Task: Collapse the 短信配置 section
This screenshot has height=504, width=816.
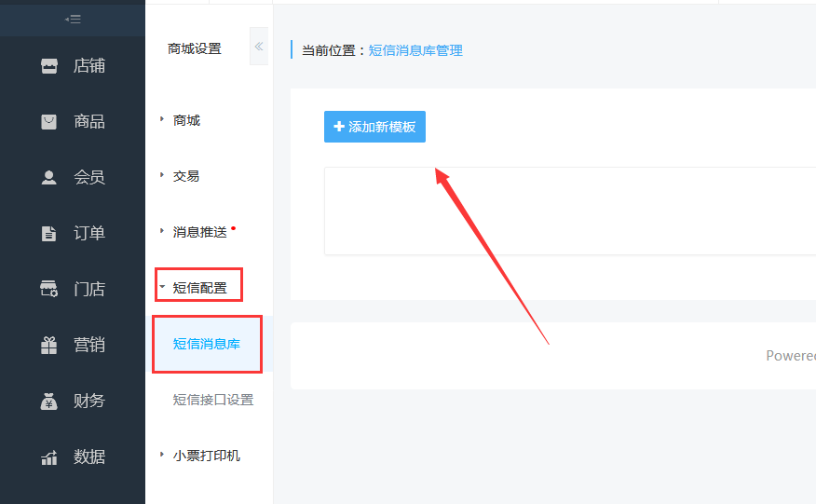Action: click(x=198, y=288)
